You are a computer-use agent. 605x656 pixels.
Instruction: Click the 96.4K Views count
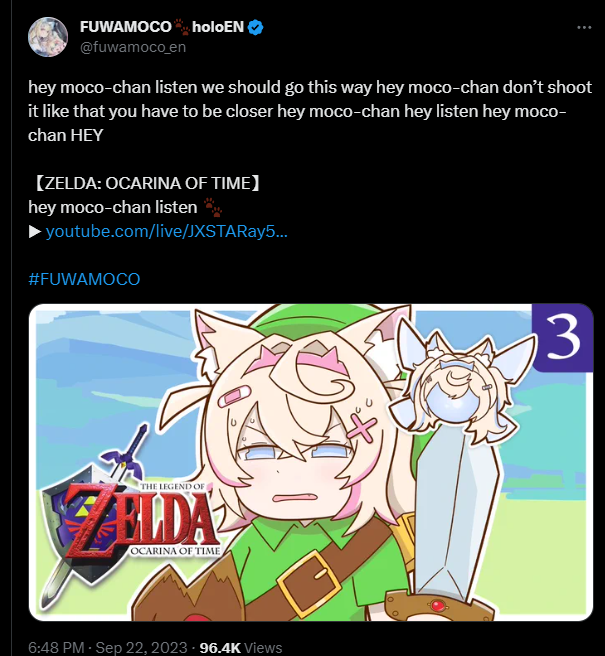[241, 648]
